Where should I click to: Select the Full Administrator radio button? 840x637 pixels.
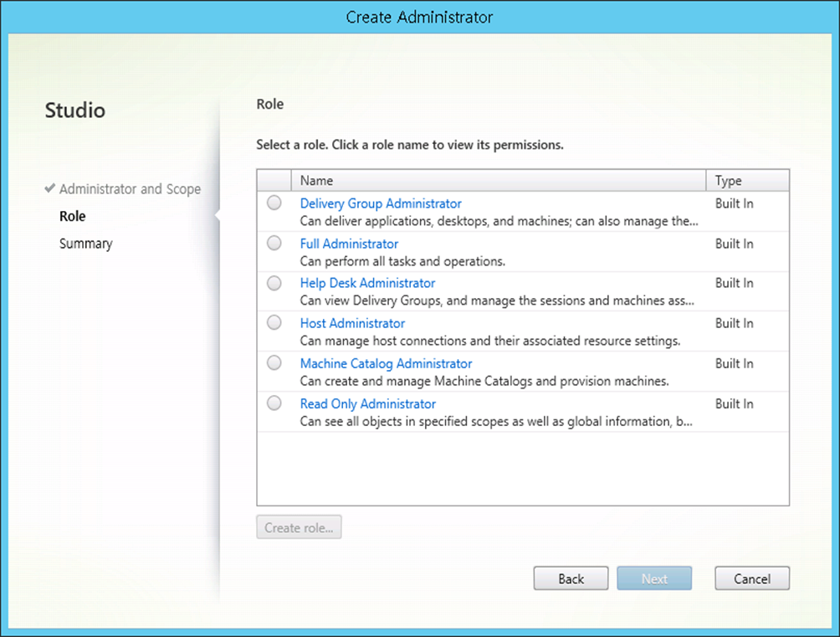(x=274, y=243)
